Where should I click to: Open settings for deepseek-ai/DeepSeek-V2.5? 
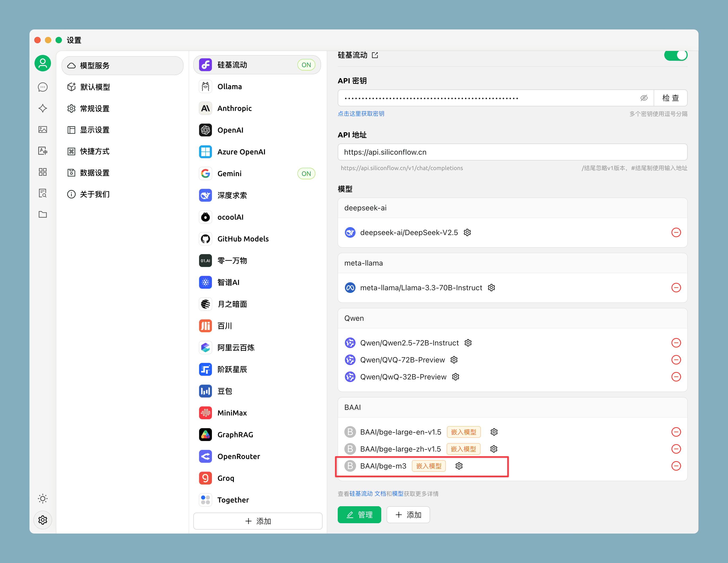click(x=467, y=232)
